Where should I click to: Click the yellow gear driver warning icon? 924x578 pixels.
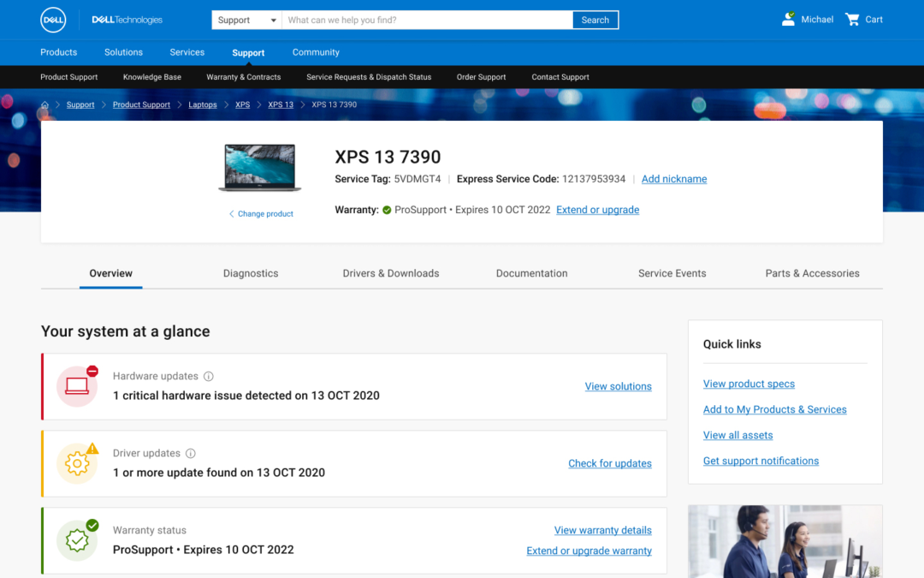click(x=77, y=463)
